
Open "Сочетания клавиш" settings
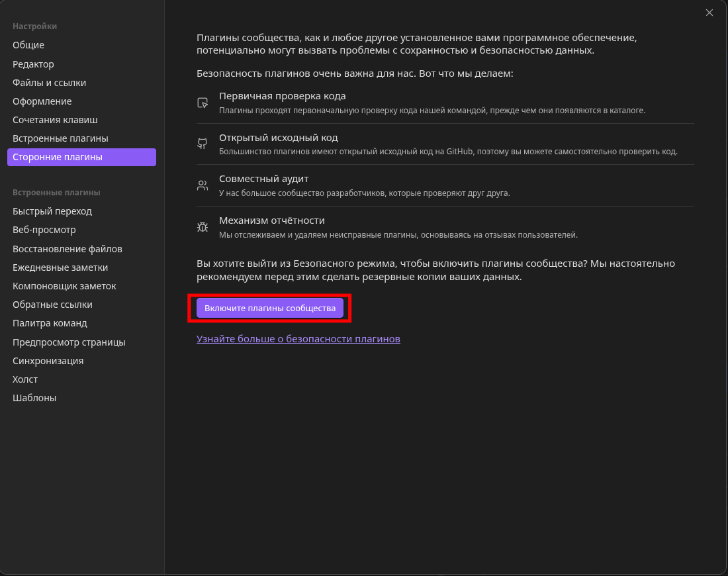tap(55, 120)
